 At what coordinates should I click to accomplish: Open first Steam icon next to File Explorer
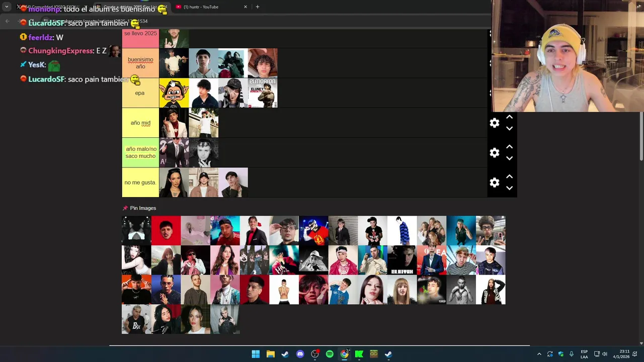pos(285,354)
